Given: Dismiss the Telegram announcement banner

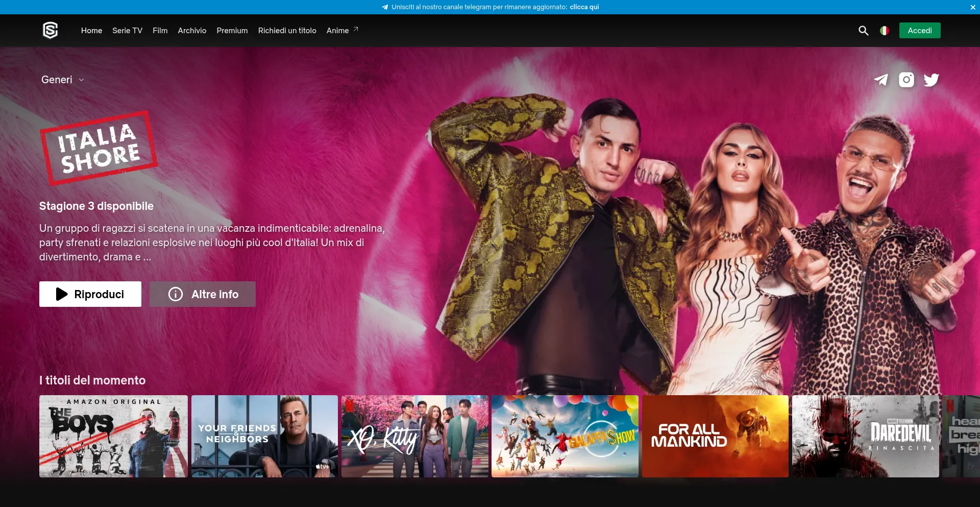Looking at the screenshot, I should [973, 7].
